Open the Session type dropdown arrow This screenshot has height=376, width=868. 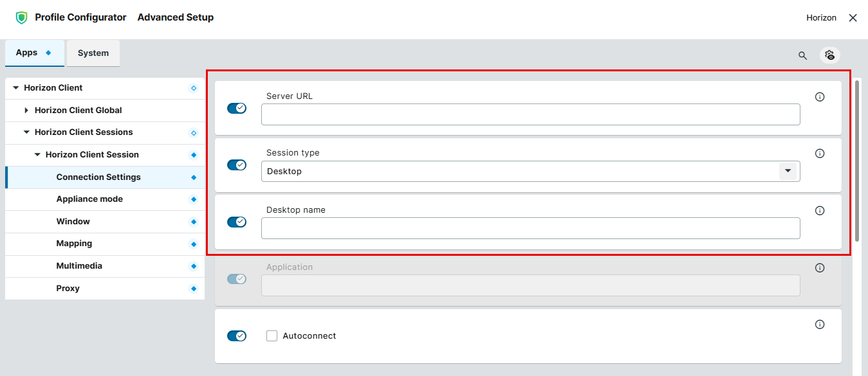tap(788, 171)
